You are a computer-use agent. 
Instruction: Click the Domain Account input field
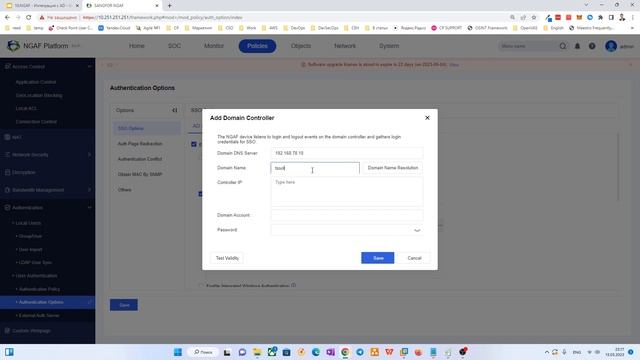pos(347,215)
